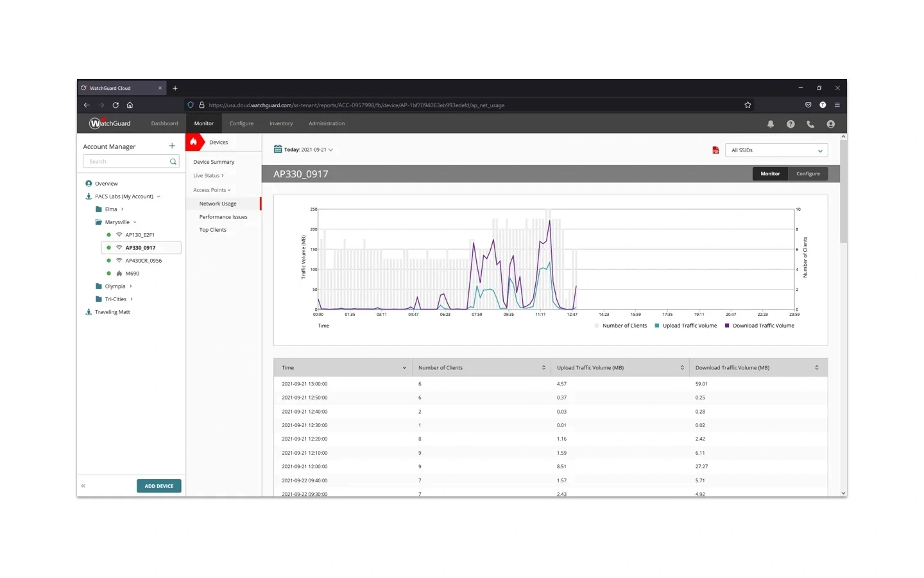Open a new browser tab

coord(175,88)
